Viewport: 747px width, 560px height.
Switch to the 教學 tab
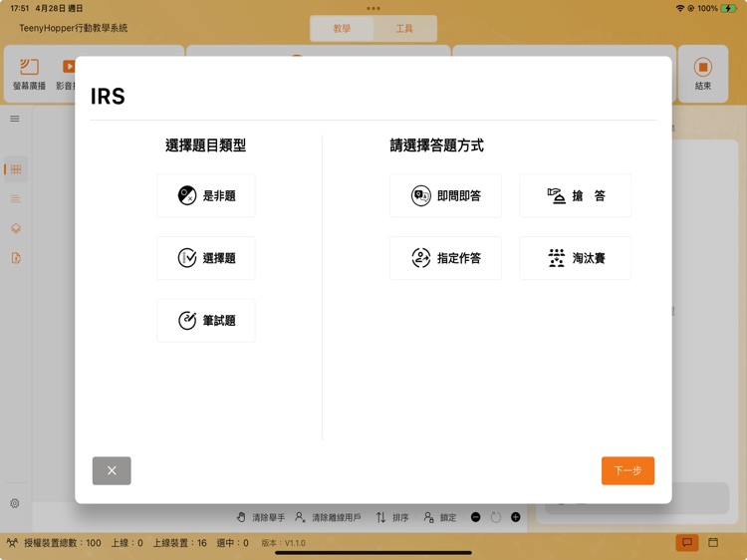[x=342, y=29]
